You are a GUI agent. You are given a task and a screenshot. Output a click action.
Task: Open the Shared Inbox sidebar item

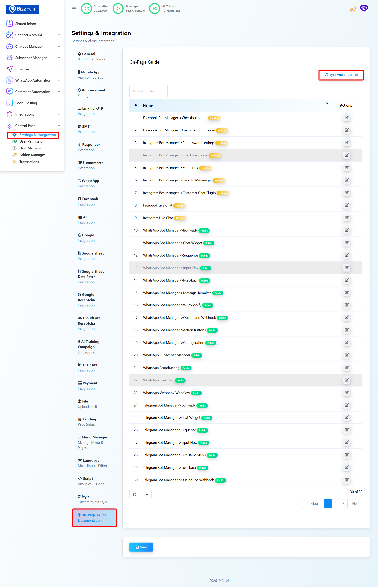(26, 24)
